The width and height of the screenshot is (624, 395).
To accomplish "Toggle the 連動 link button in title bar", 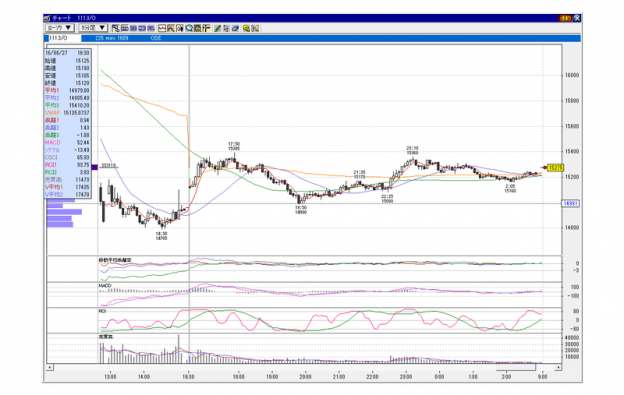I will click(x=565, y=18).
